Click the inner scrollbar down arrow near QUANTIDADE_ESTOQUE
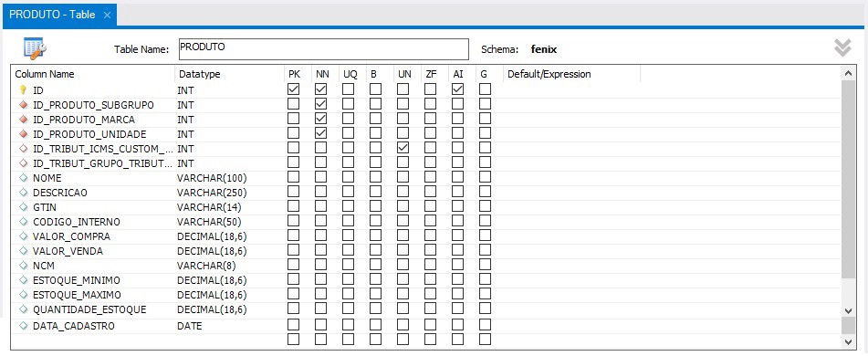This screenshot has height=356, width=868. click(x=848, y=310)
